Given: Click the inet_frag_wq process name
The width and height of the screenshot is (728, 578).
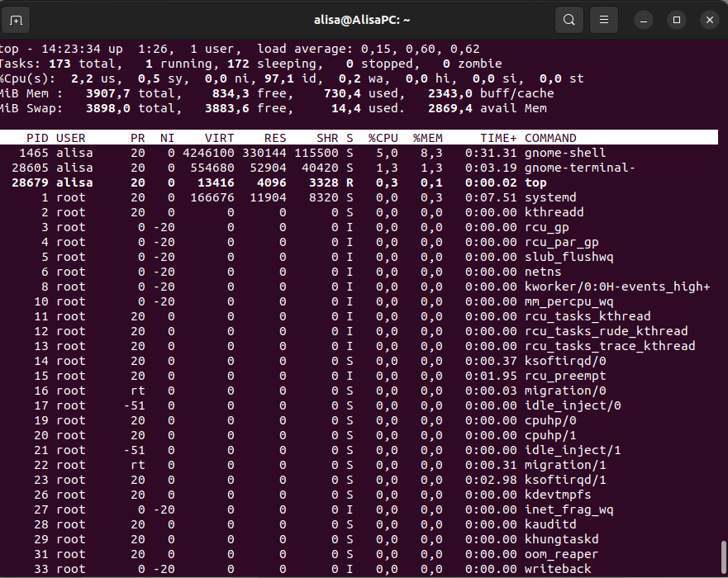Looking at the screenshot, I should point(569,509).
